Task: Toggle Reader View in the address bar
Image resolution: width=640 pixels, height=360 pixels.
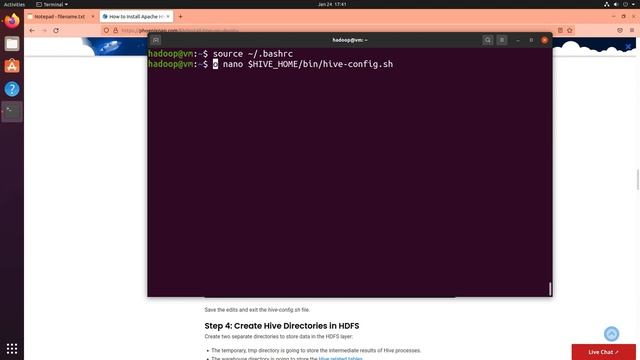Action: (x=560, y=31)
